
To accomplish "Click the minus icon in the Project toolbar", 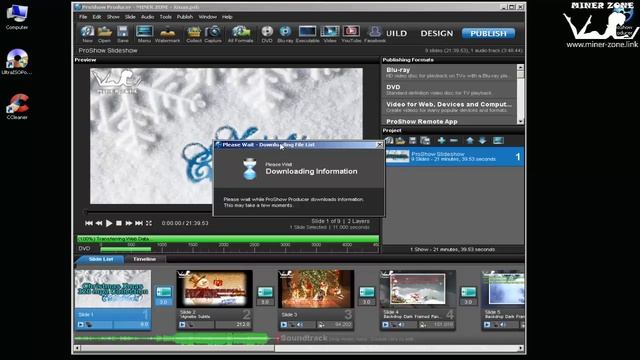I will [454, 140].
